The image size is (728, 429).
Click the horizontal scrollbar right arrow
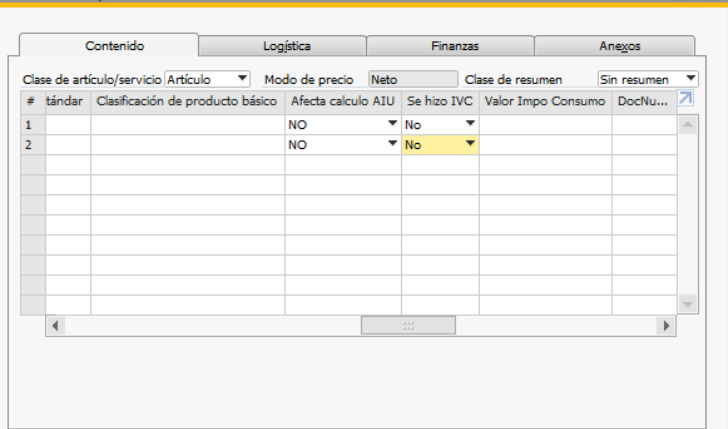[666, 326]
